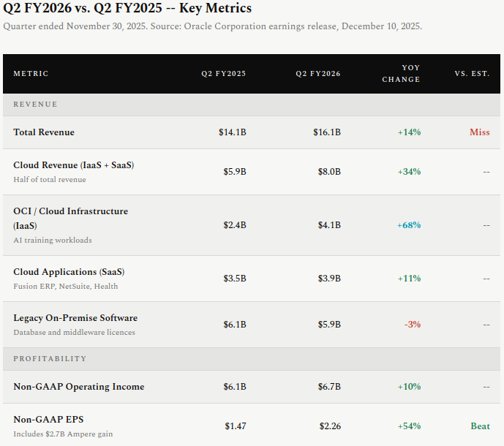Click the green Beat label
The height and width of the screenshot is (446, 504).
coord(480,426)
